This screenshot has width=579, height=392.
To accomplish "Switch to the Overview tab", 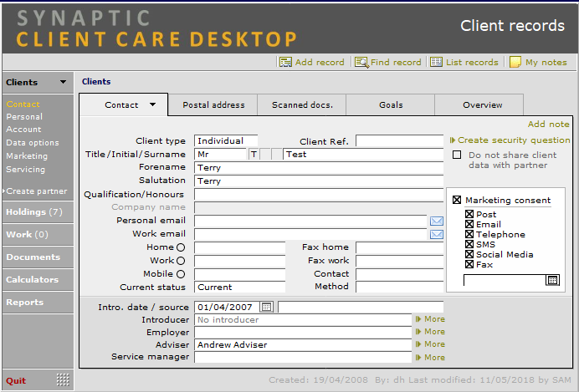I will click(x=479, y=105).
